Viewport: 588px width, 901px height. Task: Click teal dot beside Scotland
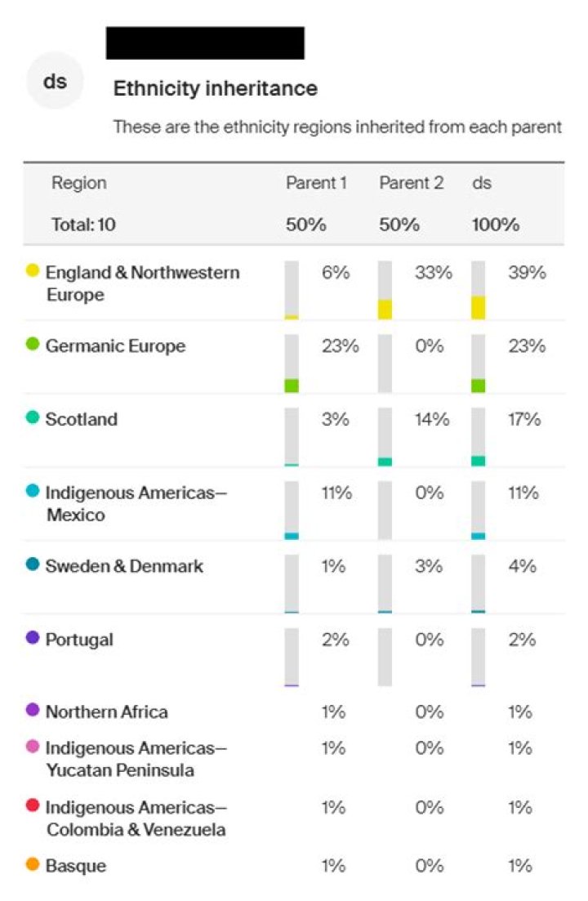(x=33, y=418)
